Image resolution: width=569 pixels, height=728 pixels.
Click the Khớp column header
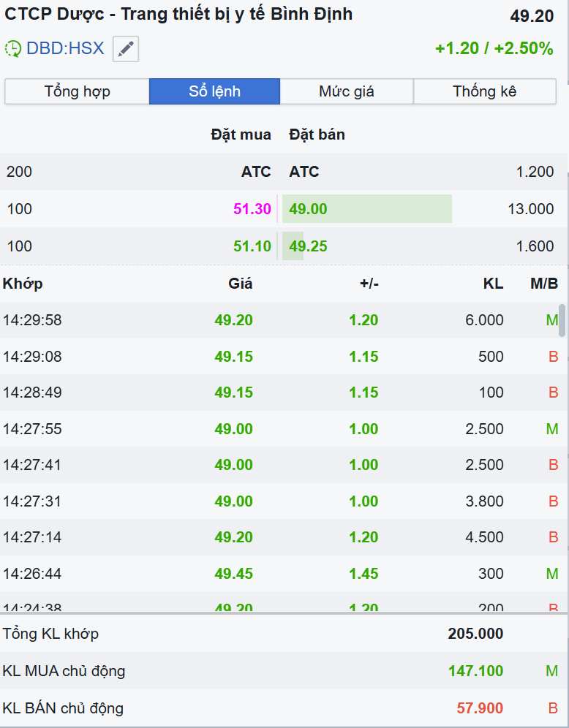click(23, 284)
